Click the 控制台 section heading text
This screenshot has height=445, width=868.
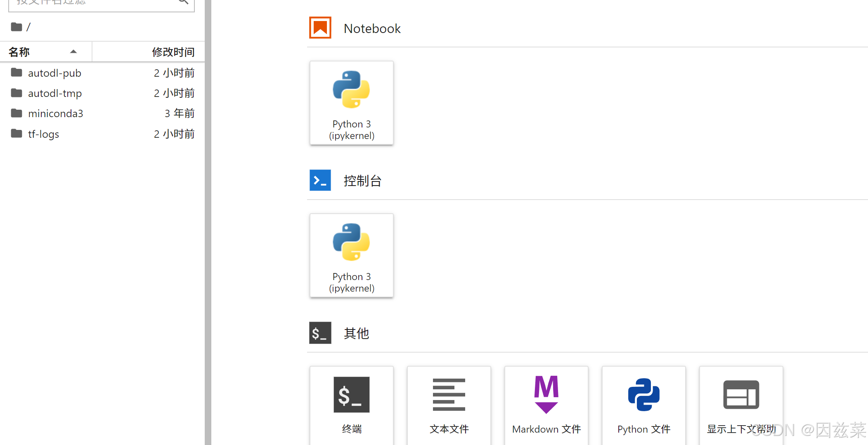(x=362, y=181)
